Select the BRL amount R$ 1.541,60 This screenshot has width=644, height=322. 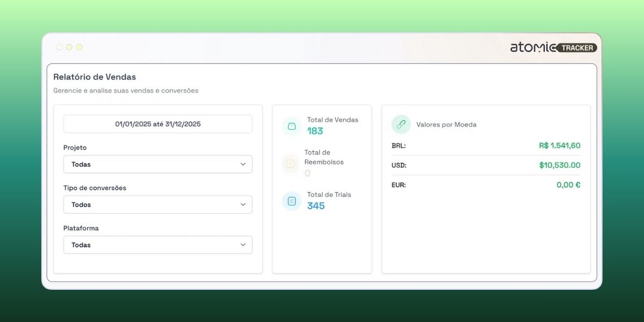(559, 145)
